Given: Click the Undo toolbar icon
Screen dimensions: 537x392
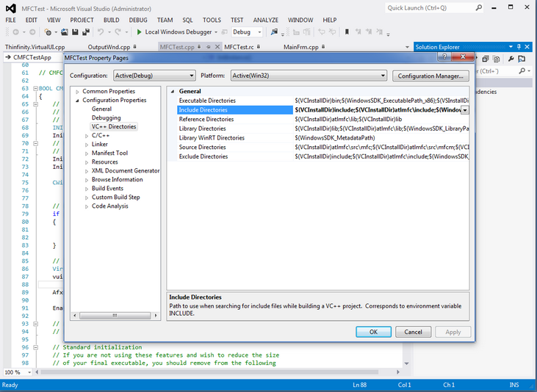Looking at the screenshot, I should point(101,32).
